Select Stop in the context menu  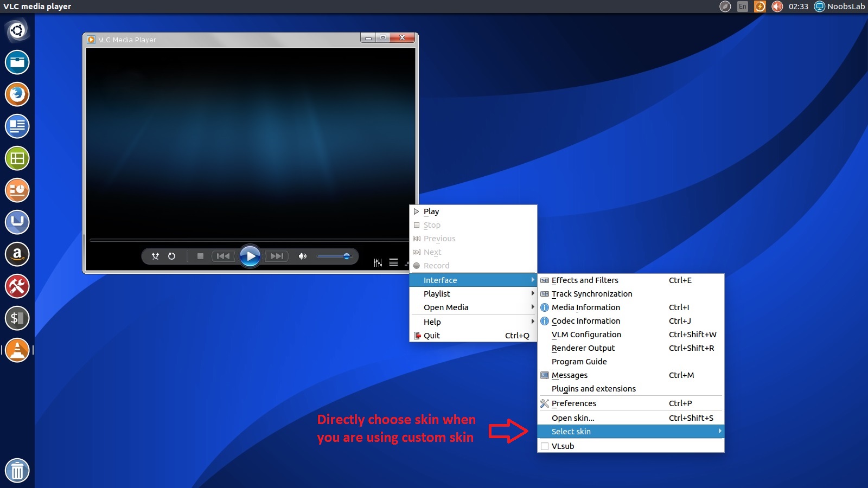tap(473, 225)
